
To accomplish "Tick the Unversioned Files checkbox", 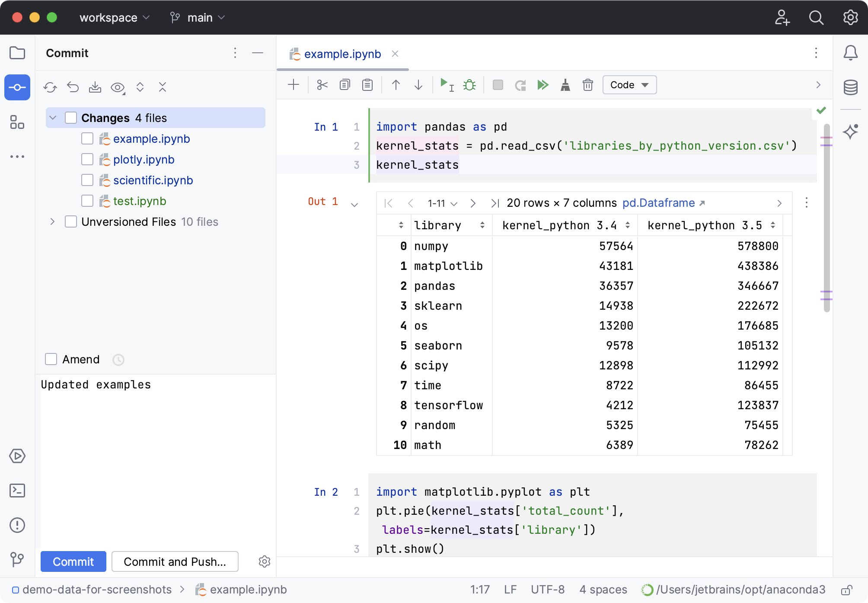I will coord(71,221).
